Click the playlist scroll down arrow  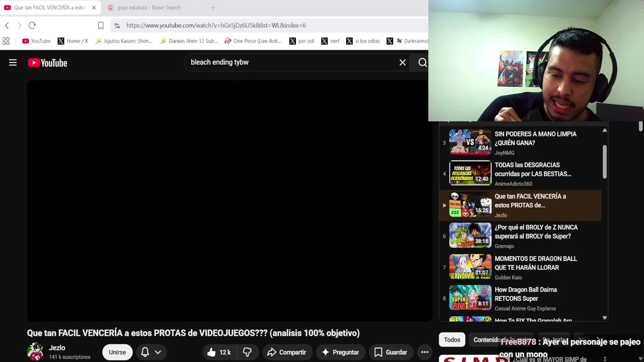coord(605,318)
